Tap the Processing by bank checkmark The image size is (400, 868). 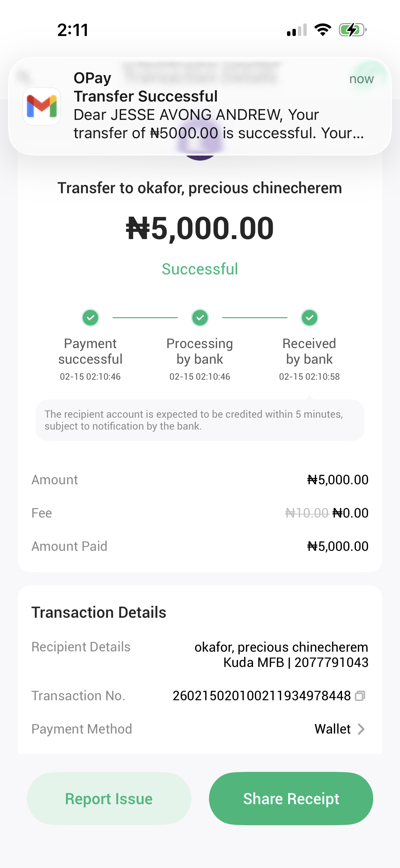[x=200, y=318]
